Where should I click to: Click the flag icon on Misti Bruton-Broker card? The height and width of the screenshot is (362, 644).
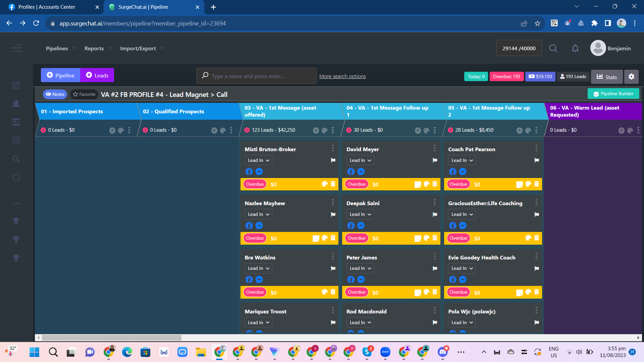click(x=333, y=160)
